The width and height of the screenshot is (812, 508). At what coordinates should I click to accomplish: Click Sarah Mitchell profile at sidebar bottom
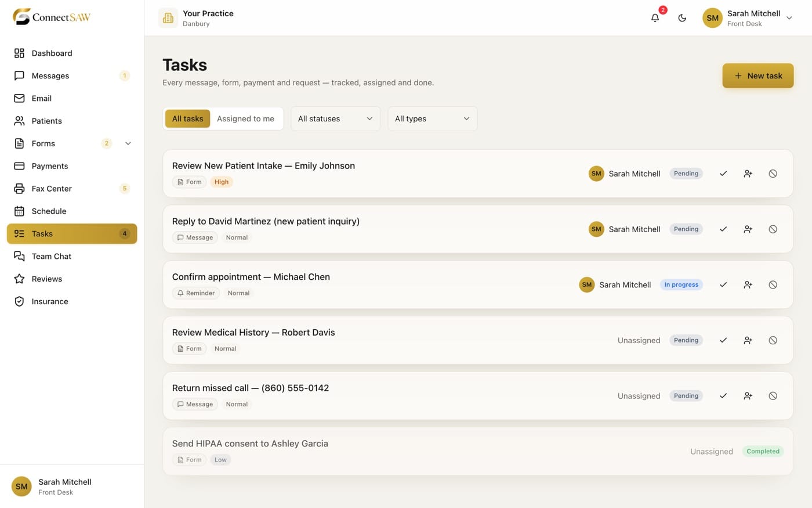[x=72, y=487]
